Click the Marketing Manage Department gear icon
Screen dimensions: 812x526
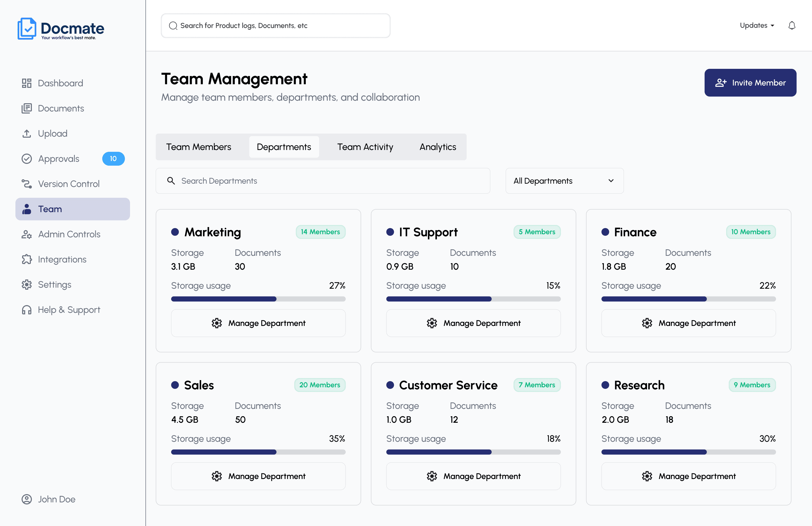[x=217, y=323]
